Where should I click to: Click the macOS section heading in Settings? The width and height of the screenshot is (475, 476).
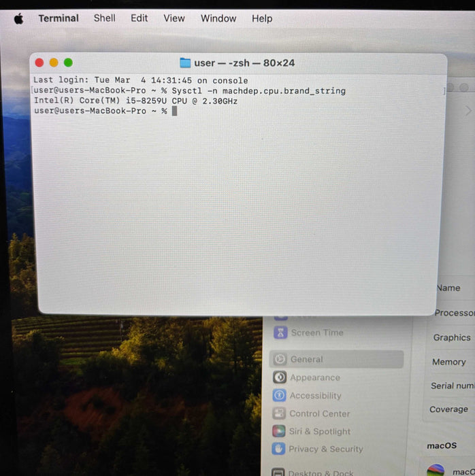[442, 445]
